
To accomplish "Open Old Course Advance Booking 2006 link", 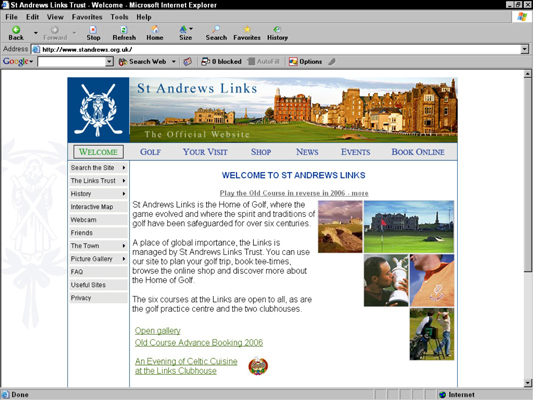I will point(199,343).
